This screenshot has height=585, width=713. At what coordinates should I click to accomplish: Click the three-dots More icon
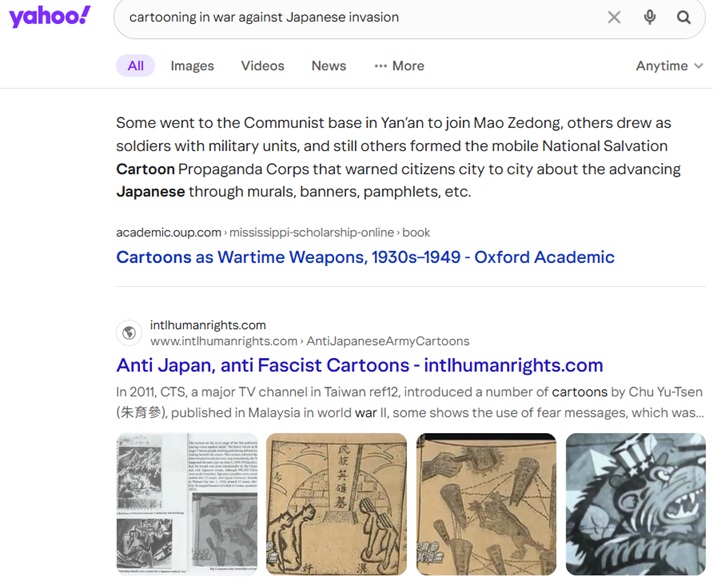(380, 66)
